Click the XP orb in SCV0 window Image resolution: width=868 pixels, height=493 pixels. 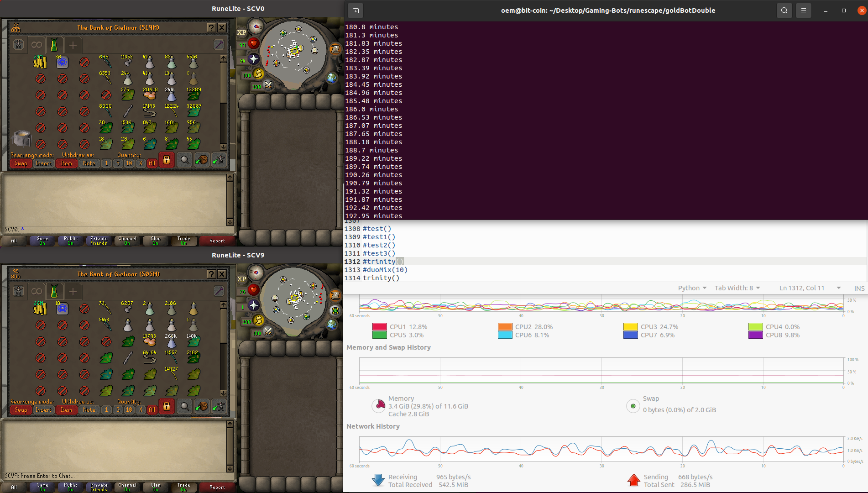pyautogui.click(x=241, y=32)
